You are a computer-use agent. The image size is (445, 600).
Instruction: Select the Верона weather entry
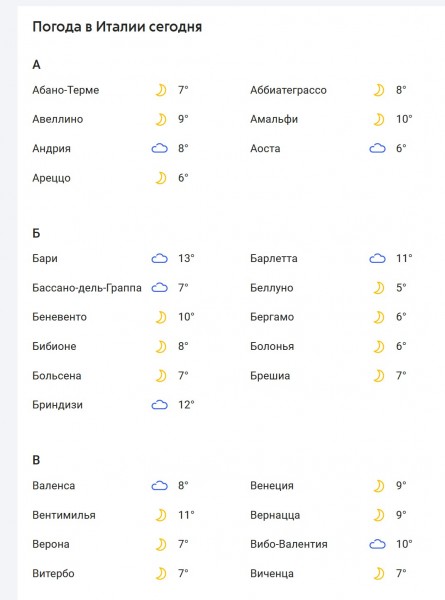pos(51,544)
